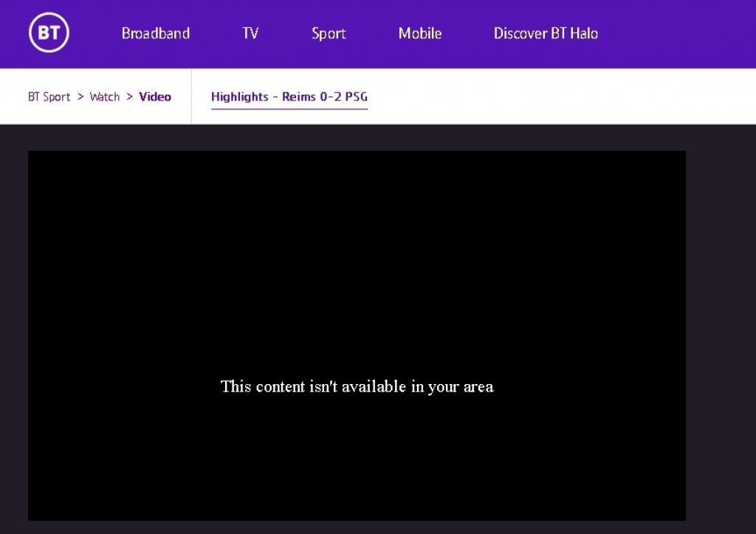Click the purple underline beneath Highlights tab

pyautogui.click(x=289, y=109)
